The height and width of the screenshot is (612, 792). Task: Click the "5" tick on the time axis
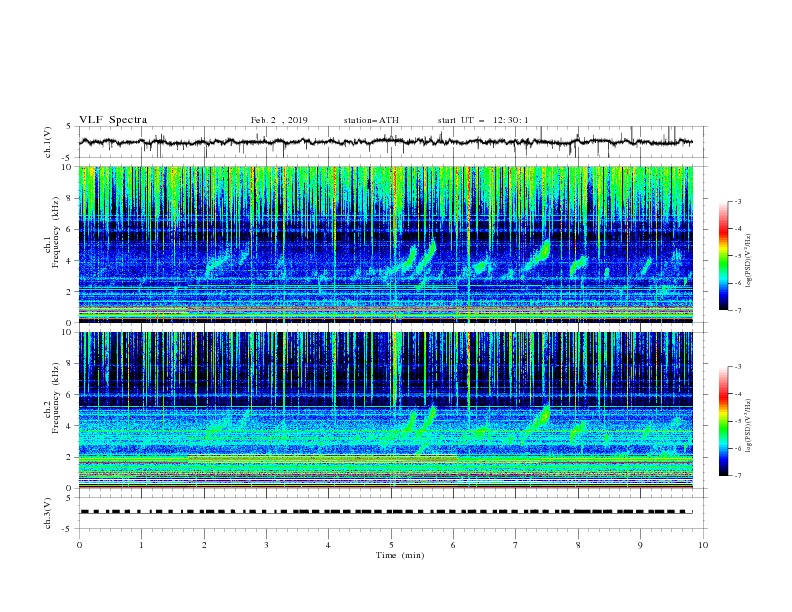(x=391, y=545)
